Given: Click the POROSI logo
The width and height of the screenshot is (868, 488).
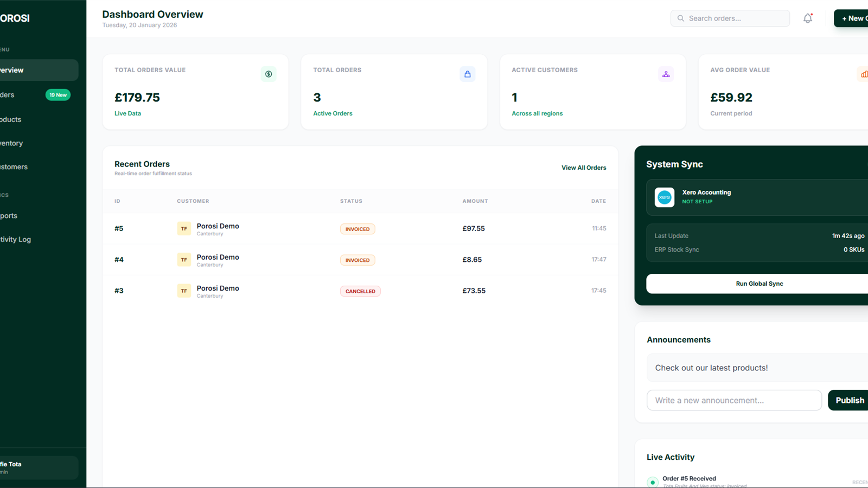Looking at the screenshot, I should 15,18.
